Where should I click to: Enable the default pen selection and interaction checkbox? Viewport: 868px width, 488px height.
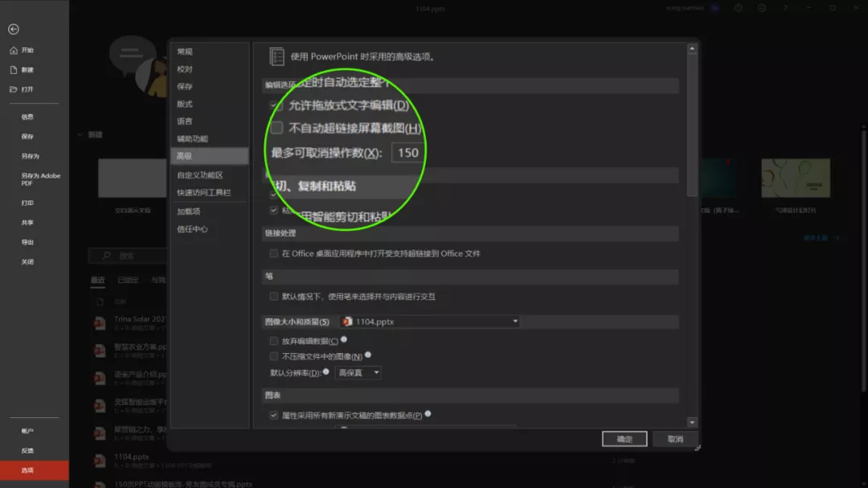coord(274,297)
